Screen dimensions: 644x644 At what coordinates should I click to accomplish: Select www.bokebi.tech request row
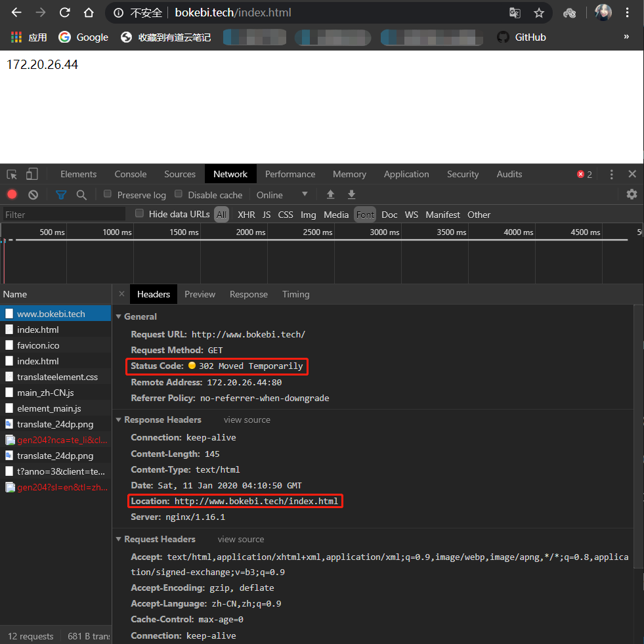click(55, 314)
